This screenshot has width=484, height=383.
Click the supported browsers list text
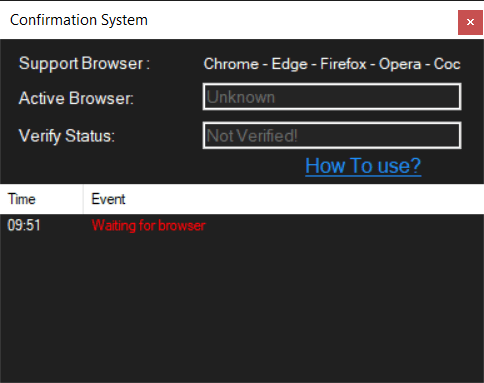(x=332, y=64)
